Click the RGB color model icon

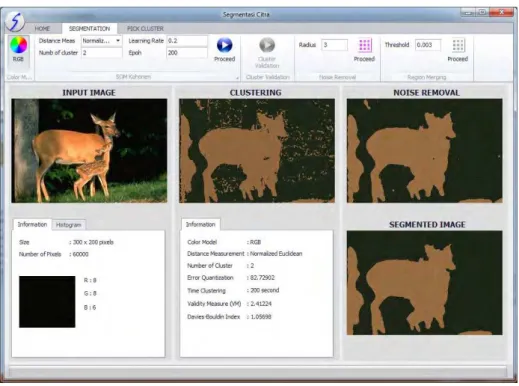[x=18, y=49]
